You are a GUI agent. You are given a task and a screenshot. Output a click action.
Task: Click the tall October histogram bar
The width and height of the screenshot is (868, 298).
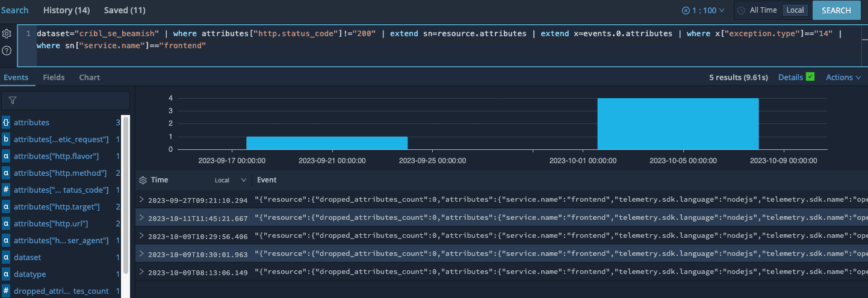[x=678, y=123]
